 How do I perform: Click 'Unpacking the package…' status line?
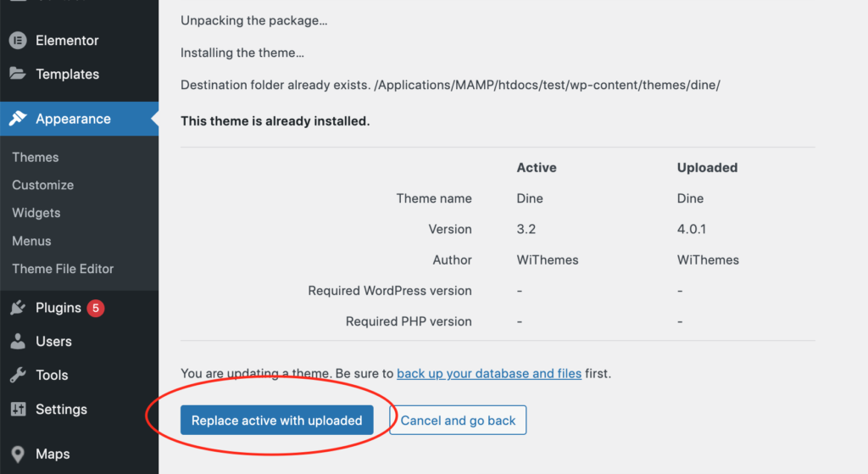(x=254, y=20)
